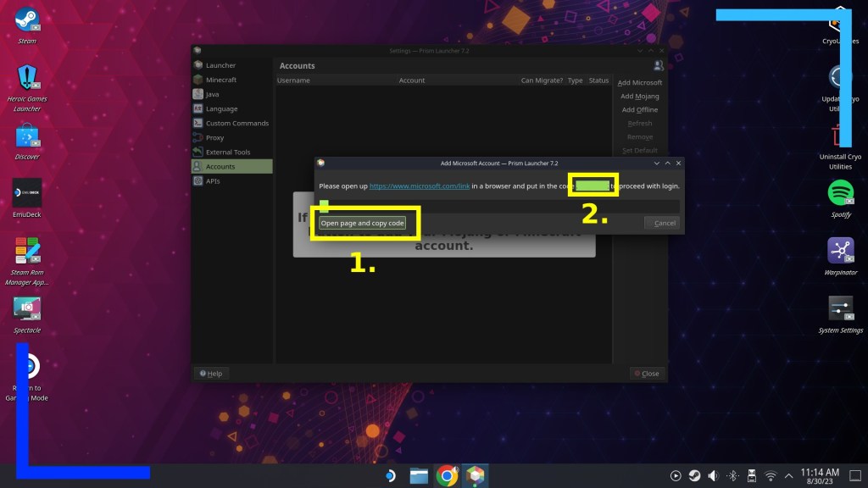Open Bluetooth tray icon
The height and width of the screenshot is (488, 868).
tap(732, 476)
